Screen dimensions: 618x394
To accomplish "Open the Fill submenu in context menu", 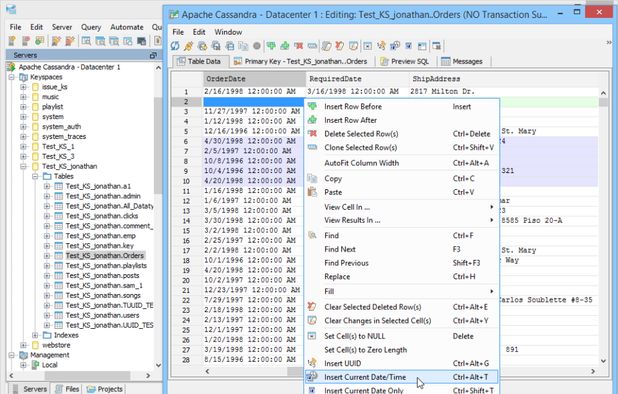I will click(x=402, y=291).
